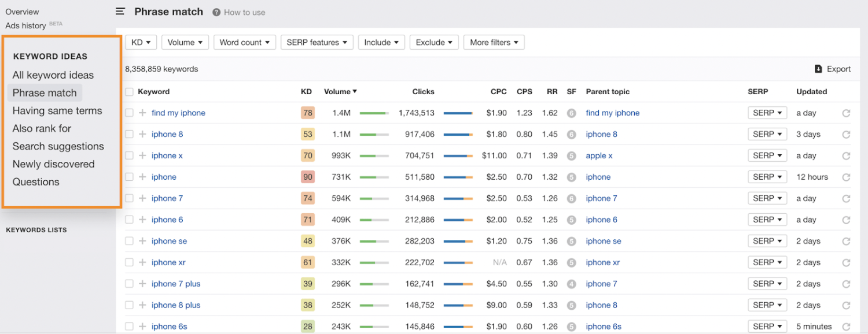Click the volume bar for iphone 7
The image size is (868, 334).
click(374, 199)
